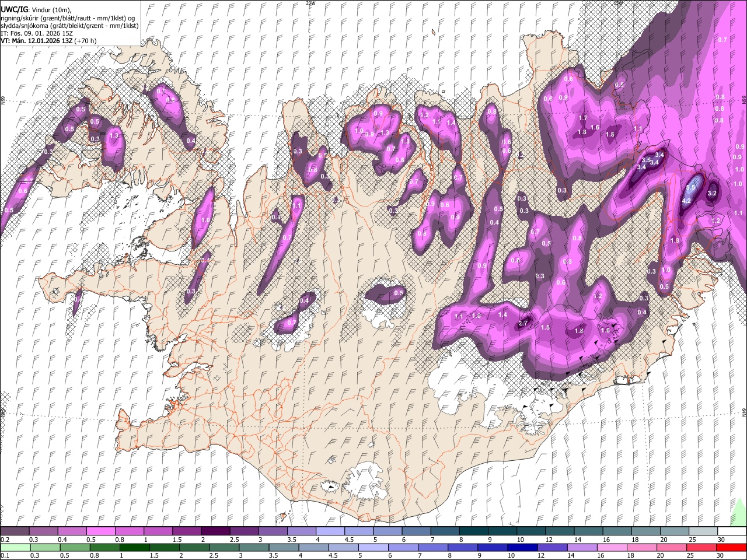Select the 3.5 swatch in the rain legend row
Viewport: 747px width, 560px height.
[x=284, y=547]
